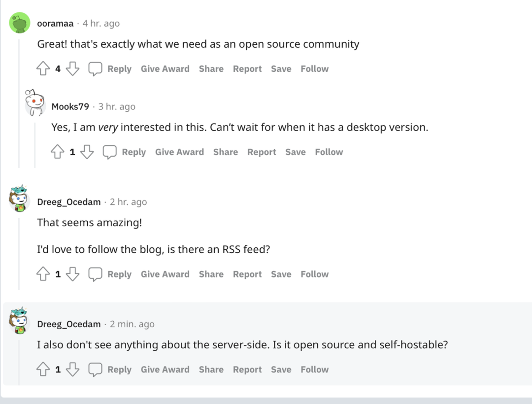Upvote Mooks79's desktop version comment

(58, 152)
